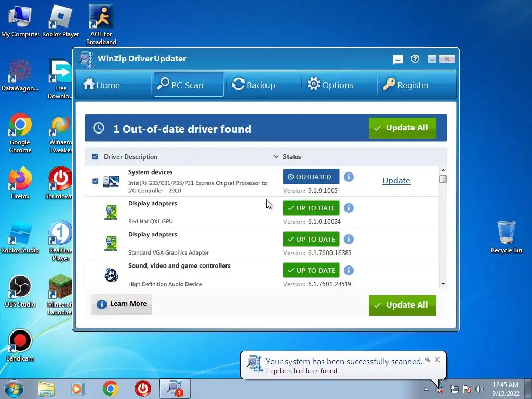Show hidden tray icons arrow

pos(426,389)
